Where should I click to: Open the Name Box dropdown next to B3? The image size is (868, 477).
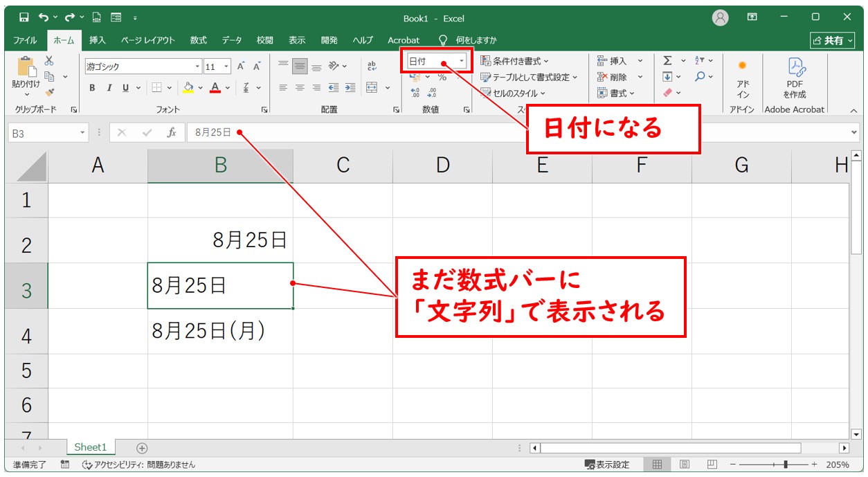click(83, 133)
